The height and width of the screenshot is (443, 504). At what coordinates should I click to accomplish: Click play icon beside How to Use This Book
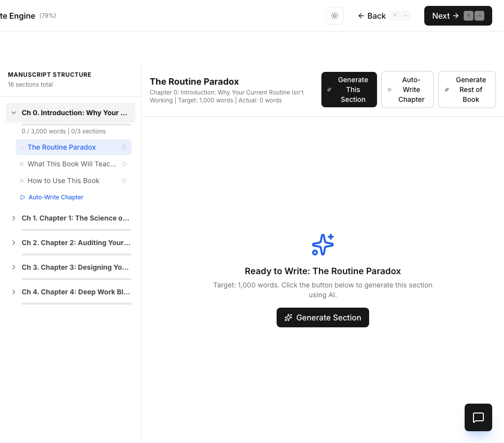tap(125, 181)
